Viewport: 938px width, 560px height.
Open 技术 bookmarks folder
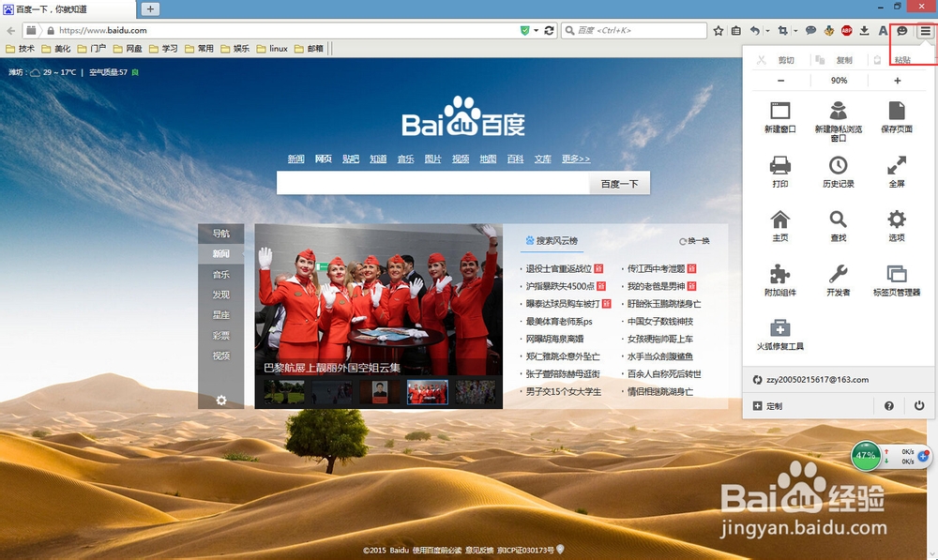coord(21,49)
